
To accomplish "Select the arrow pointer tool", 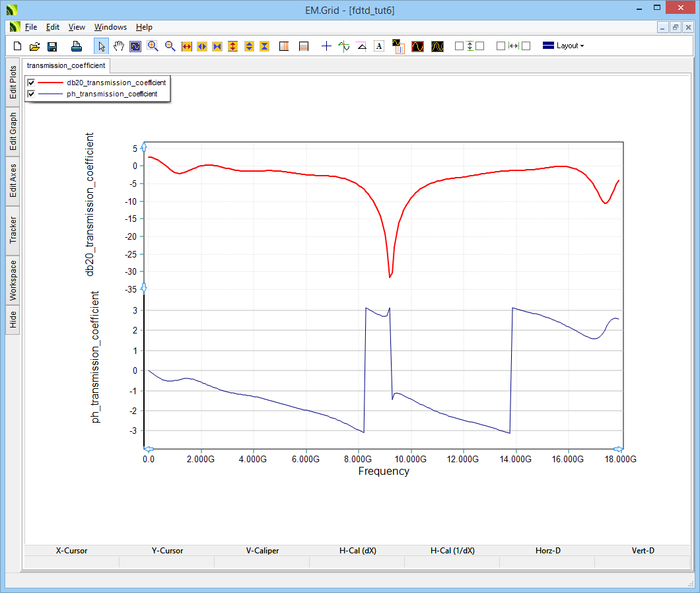I will point(102,46).
